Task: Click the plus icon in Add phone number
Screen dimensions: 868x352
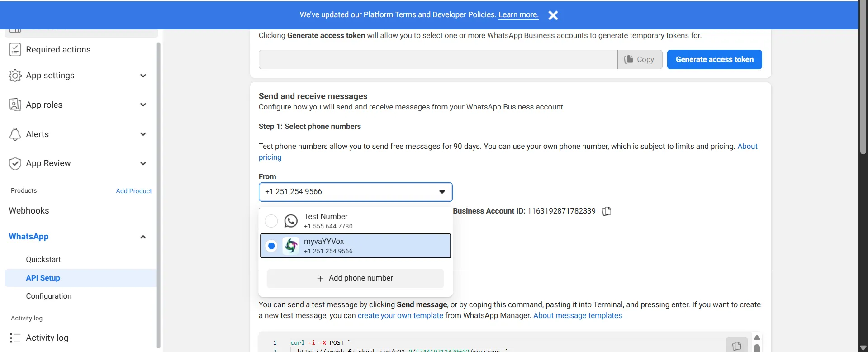Action: pos(320,279)
